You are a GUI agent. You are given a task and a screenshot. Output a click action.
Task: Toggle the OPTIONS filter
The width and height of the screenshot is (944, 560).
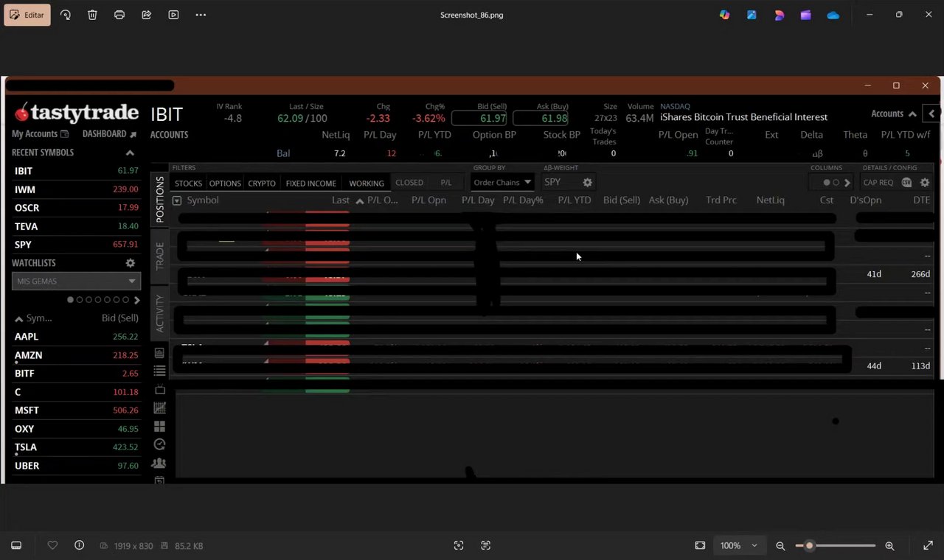pyautogui.click(x=225, y=183)
